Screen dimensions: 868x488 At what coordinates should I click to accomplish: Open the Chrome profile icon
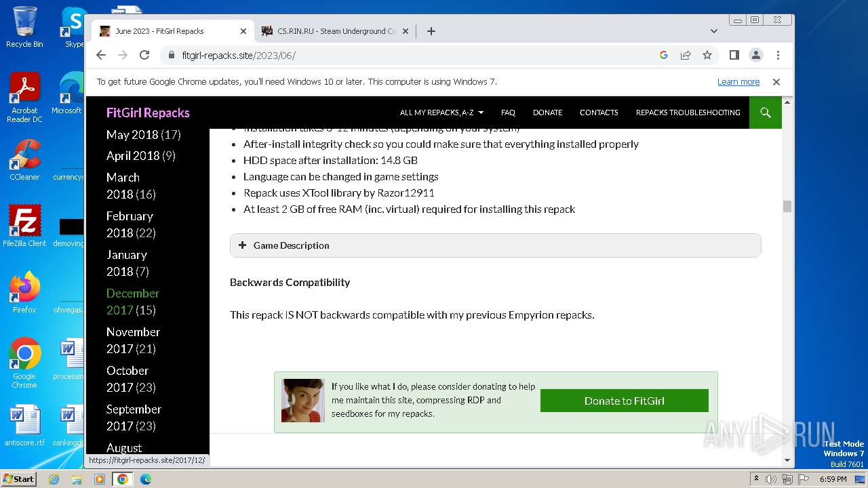pos(756,55)
